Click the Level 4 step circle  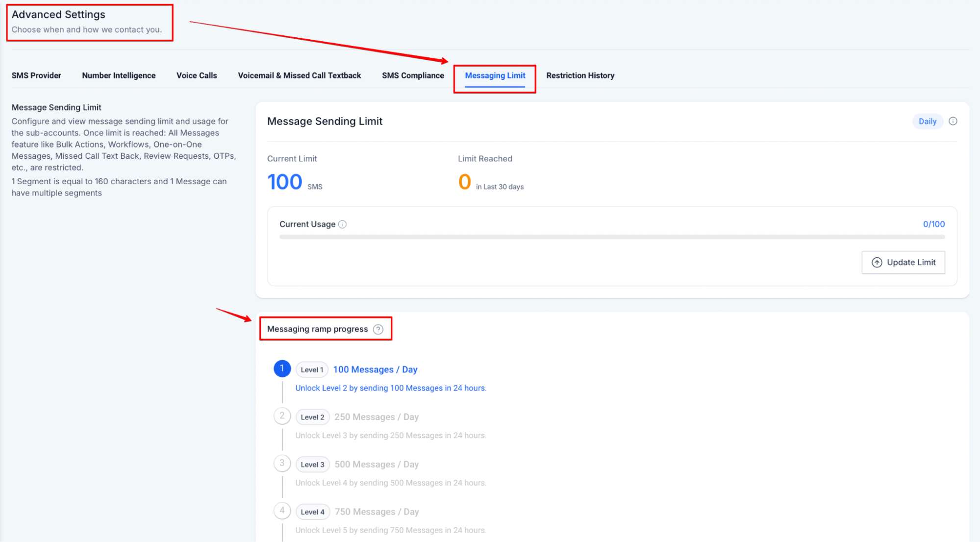tap(282, 511)
